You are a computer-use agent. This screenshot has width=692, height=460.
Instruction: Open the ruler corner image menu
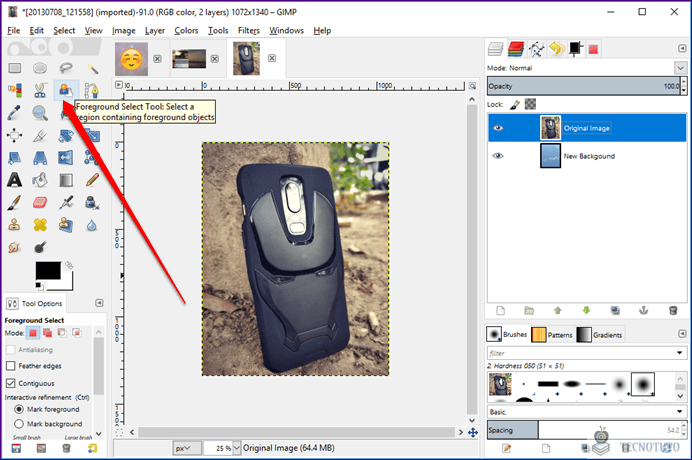click(x=118, y=85)
